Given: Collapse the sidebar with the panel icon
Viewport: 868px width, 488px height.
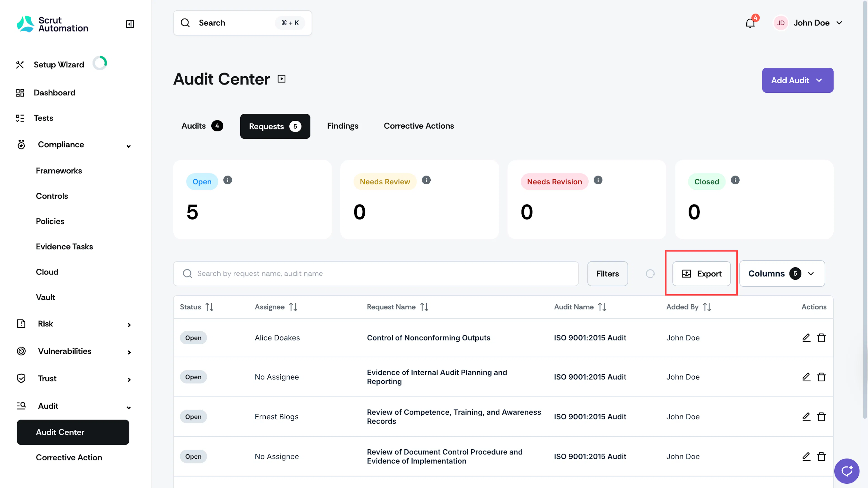Looking at the screenshot, I should (x=130, y=24).
